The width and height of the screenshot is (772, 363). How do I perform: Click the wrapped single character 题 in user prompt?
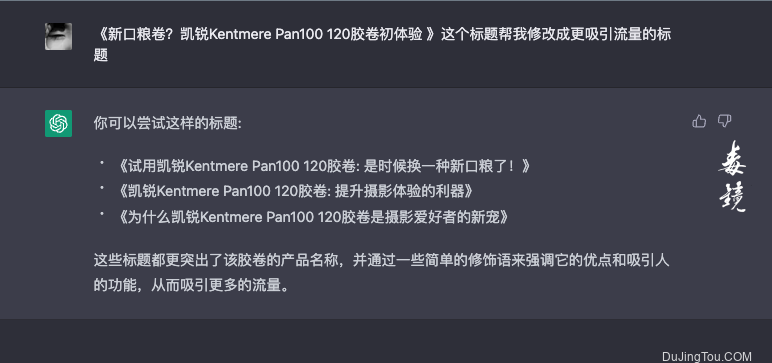click(x=100, y=56)
